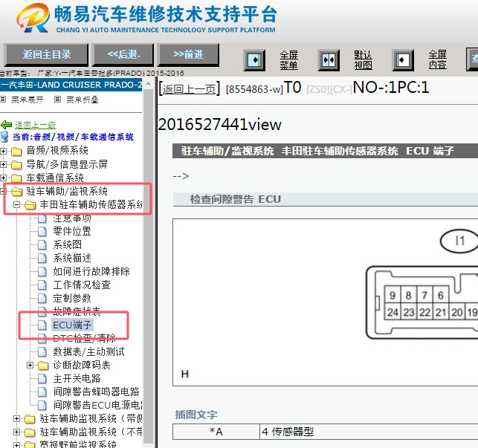Click the page icon beside 定制参数

(42, 299)
